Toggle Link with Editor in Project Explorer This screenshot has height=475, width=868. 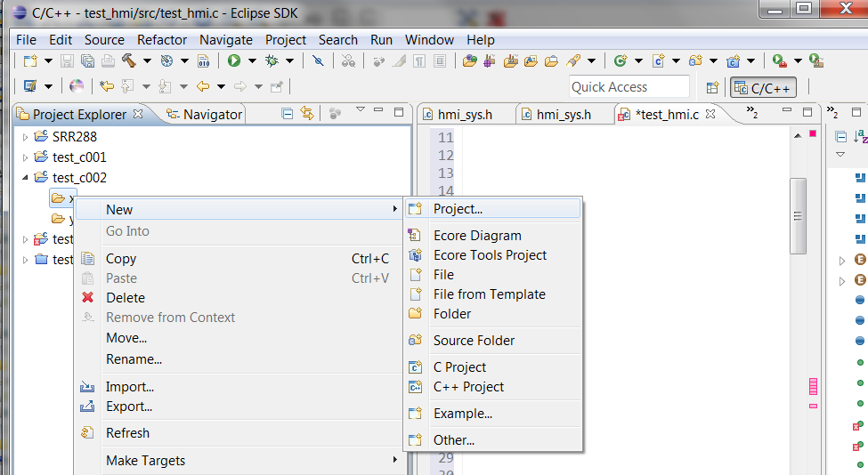(x=306, y=113)
